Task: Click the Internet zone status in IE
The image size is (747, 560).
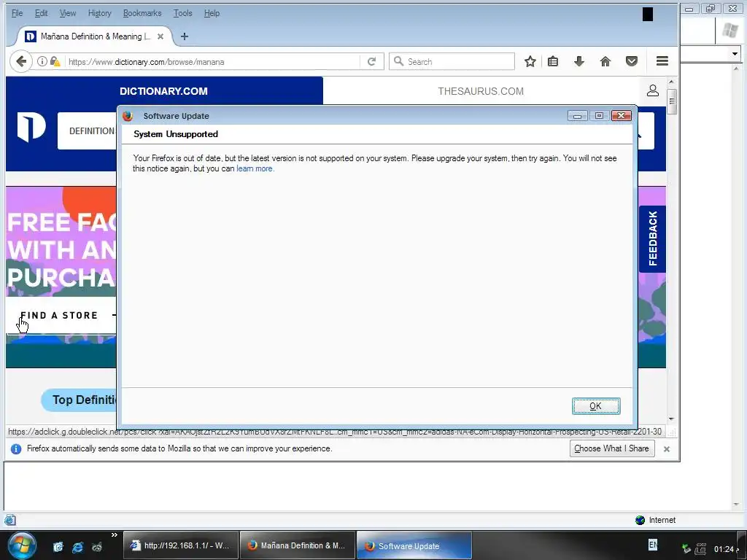Action: click(656, 520)
